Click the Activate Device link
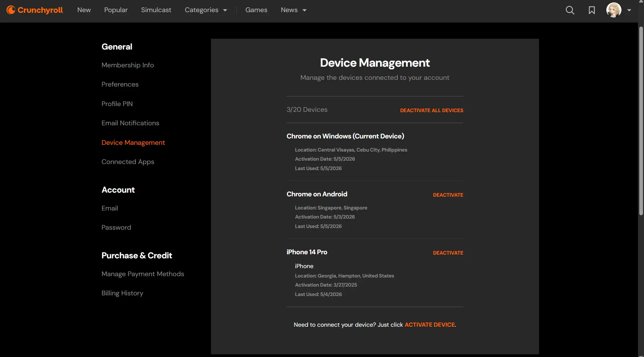The height and width of the screenshot is (357, 644). 430,325
